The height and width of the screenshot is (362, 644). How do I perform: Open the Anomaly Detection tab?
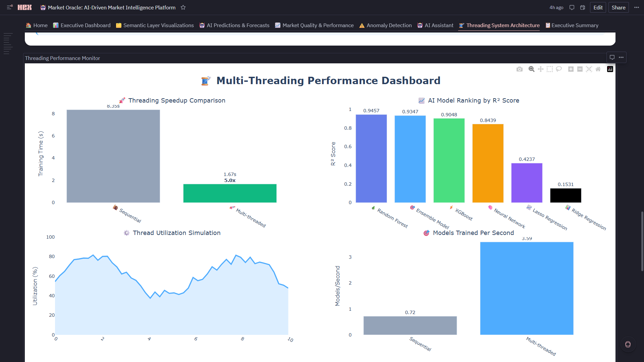click(x=385, y=25)
